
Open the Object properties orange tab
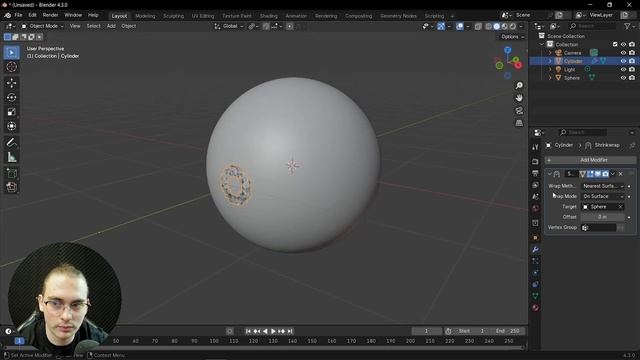[x=535, y=238]
